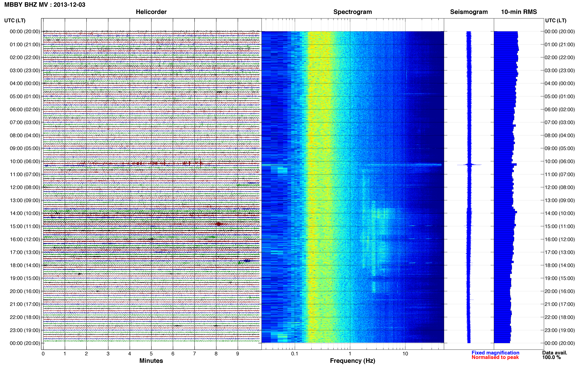Click left time label '19:00 (15:00)'

click(x=25, y=278)
